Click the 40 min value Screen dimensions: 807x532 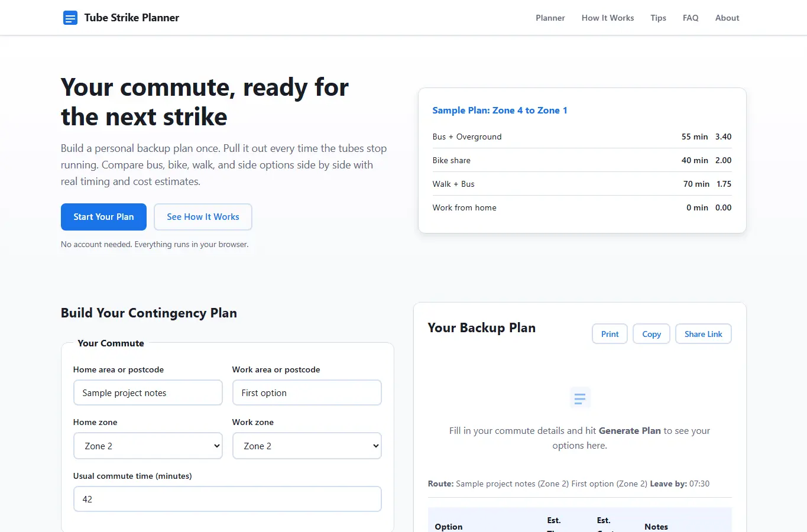pos(694,160)
